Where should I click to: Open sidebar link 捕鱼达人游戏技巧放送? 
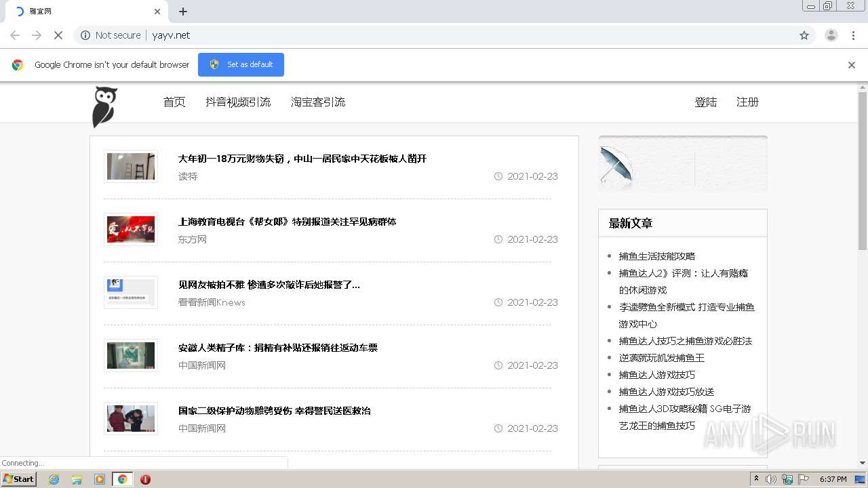tap(667, 392)
